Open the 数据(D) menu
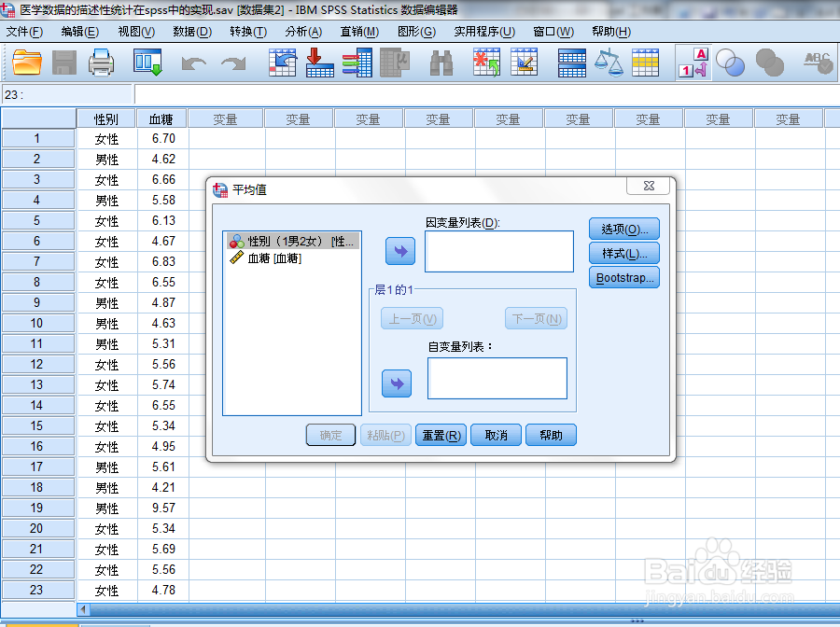 (192, 32)
